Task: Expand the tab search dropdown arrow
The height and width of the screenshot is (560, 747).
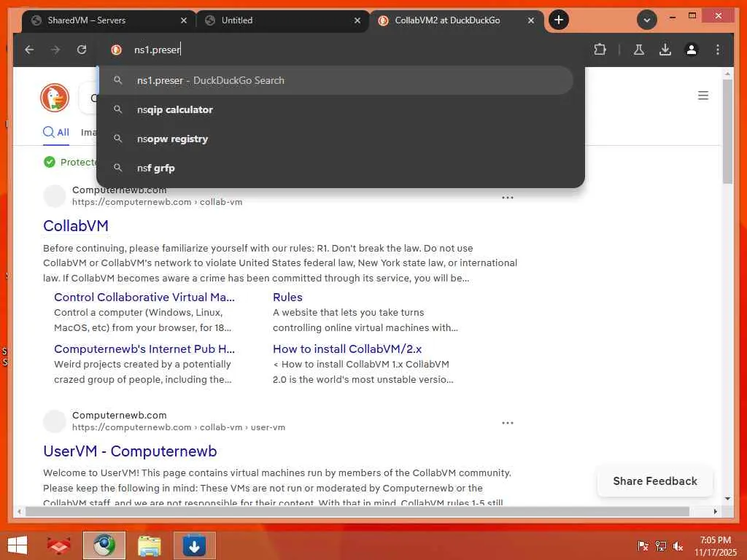Action: [647, 20]
